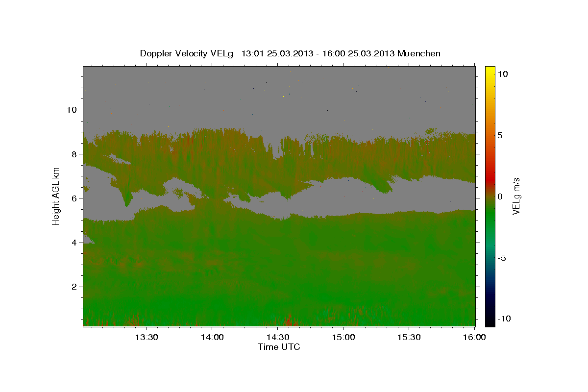Click the 'Time UTC' axis label
Viewport: 588px width, 392px height.
[x=279, y=347]
